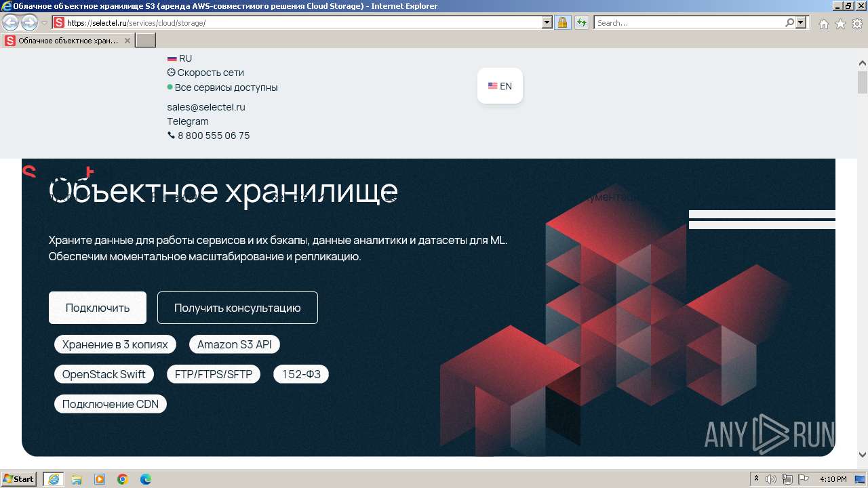Open the Tools gear icon

[x=857, y=24]
